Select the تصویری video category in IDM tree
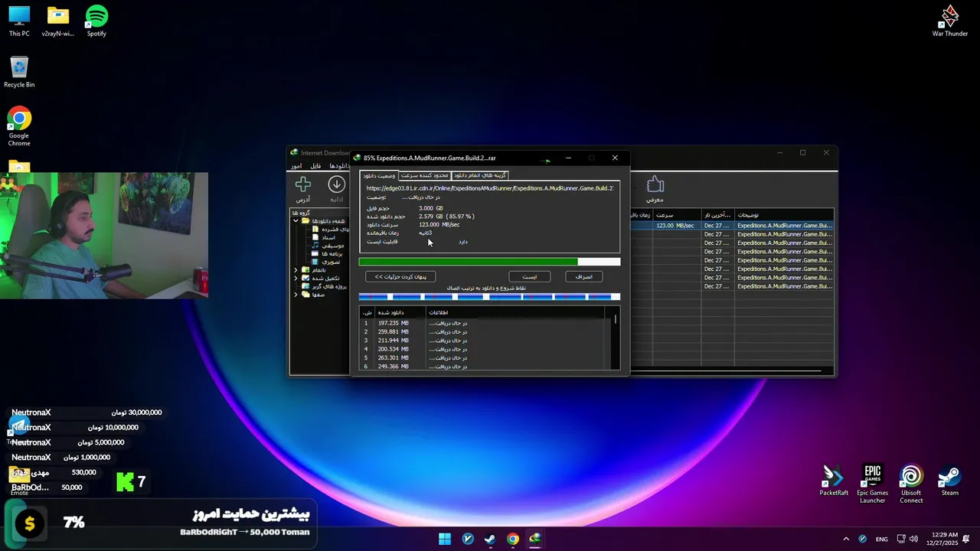980x551 pixels. 326,262
